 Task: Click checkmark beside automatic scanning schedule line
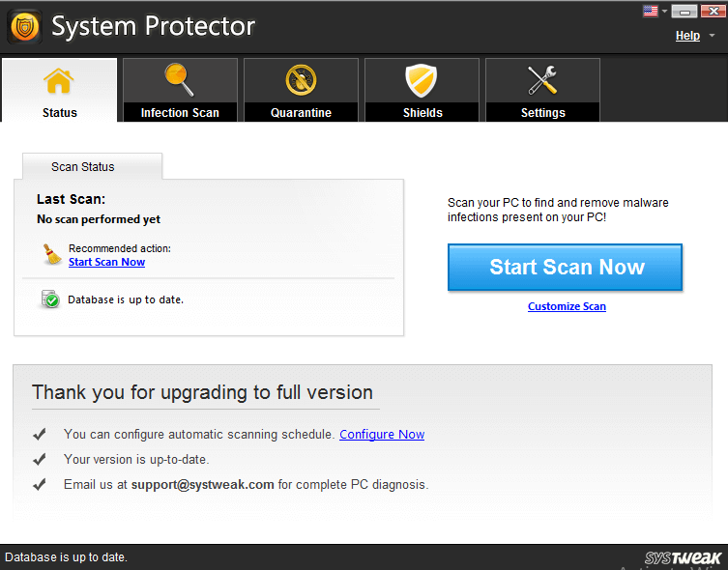[40, 435]
